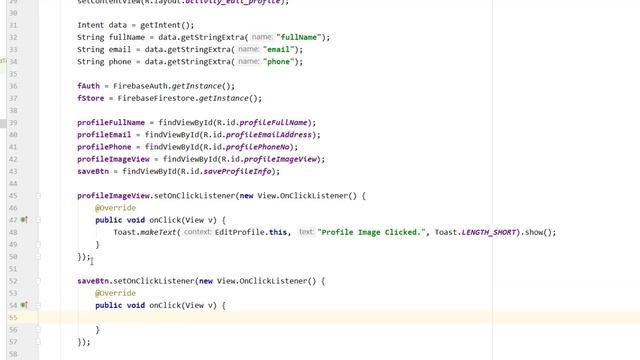The image size is (640, 360).
Task: Collapse the onClick method fold at line 54
Action: click(x=38, y=305)
